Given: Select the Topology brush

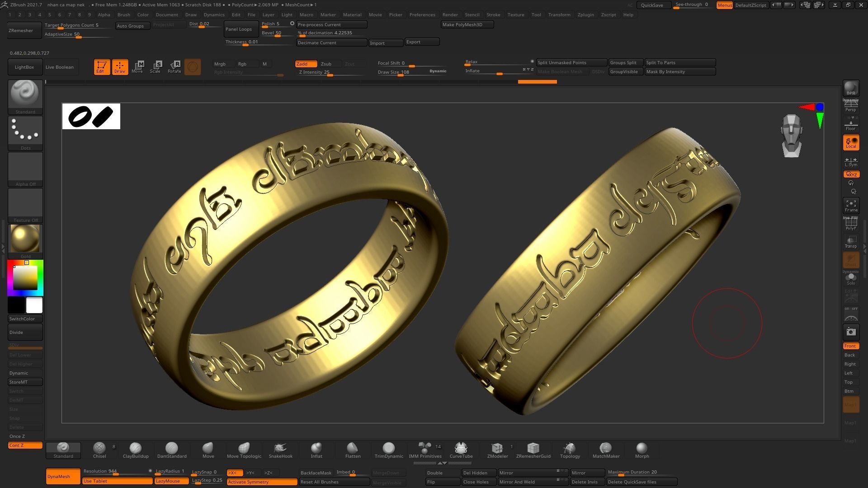Looking at the screenshot, I should tap(570, 450).
